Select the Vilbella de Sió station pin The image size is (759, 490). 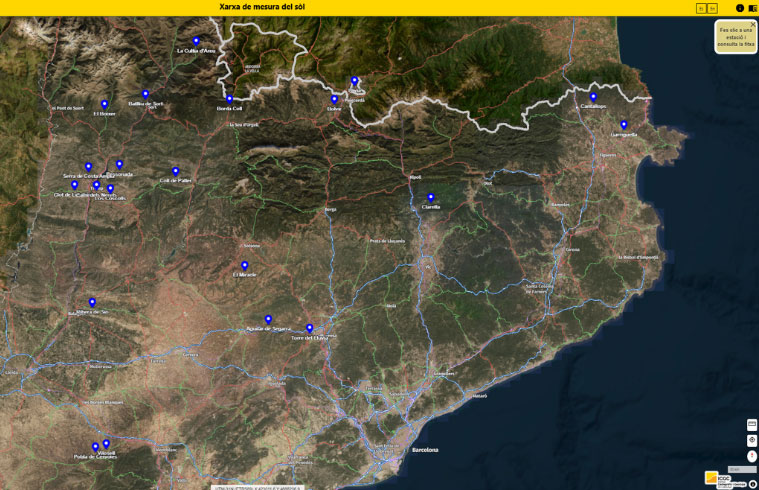92,302
